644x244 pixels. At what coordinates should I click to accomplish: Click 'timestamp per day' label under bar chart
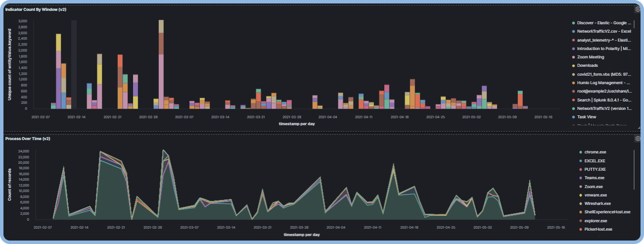[297, 124]
